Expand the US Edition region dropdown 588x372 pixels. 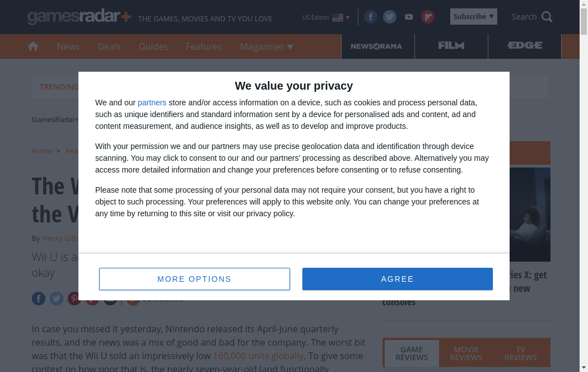click(326, 17)
